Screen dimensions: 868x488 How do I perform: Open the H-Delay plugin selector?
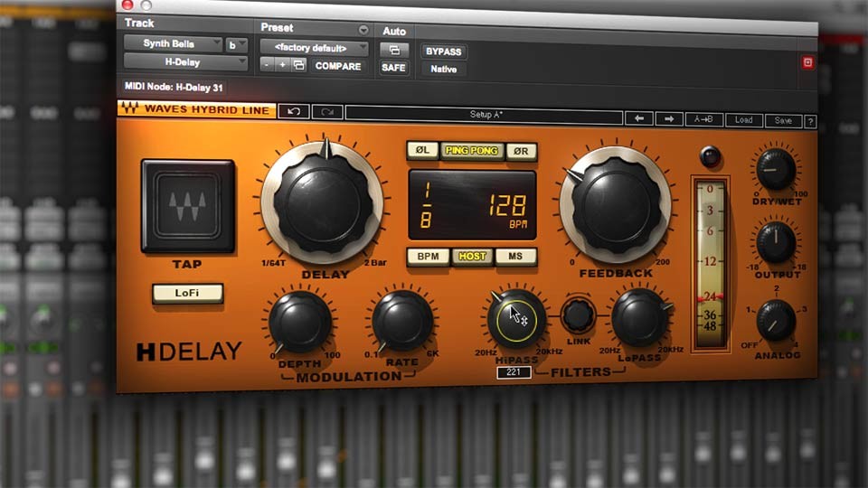pos(185,62)
